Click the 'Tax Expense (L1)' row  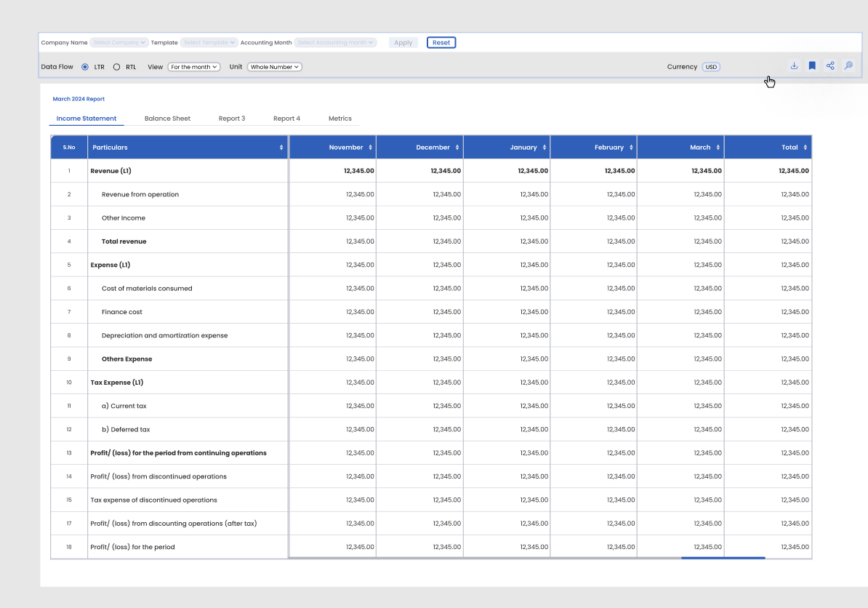pos(117,383)
